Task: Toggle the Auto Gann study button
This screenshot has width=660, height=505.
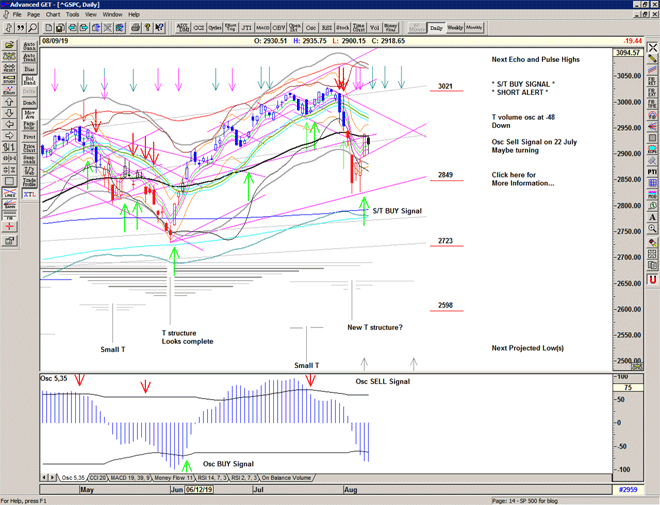Action: click(x=29, y=46)
